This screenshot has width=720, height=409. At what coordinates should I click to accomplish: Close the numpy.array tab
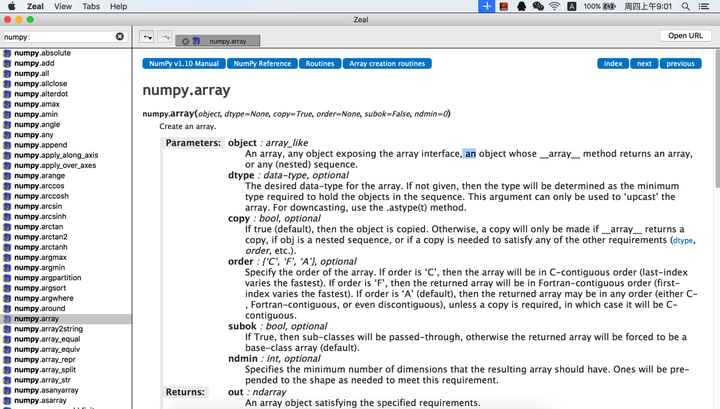(185, 41)
